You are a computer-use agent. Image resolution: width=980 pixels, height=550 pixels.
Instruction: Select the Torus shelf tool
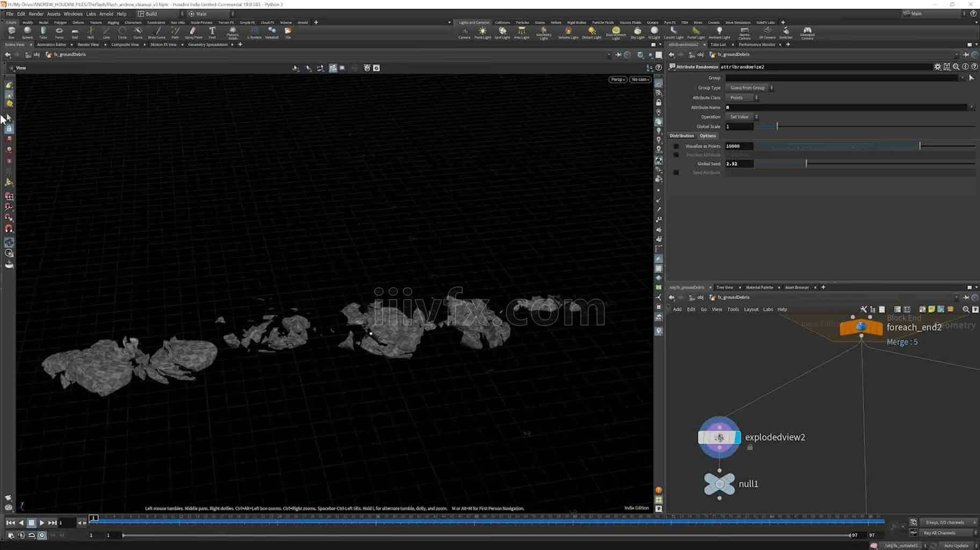(59, 32)
